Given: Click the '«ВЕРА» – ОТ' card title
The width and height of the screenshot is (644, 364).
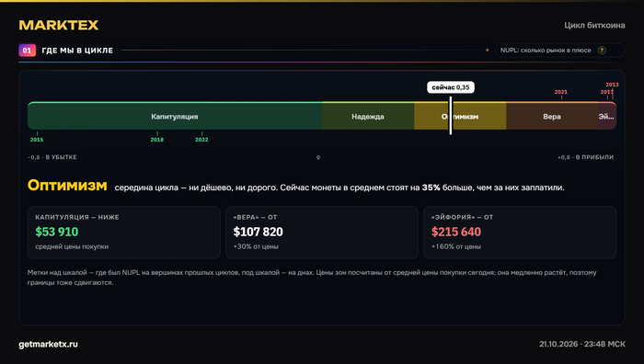Looking at the screenshot, I should click(x=255, y=217).
